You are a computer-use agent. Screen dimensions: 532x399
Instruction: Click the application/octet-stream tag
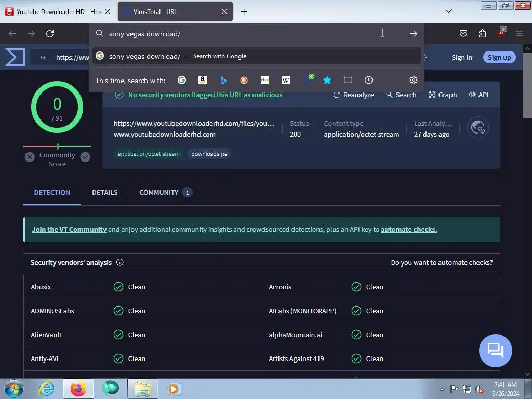coord(149,154)
